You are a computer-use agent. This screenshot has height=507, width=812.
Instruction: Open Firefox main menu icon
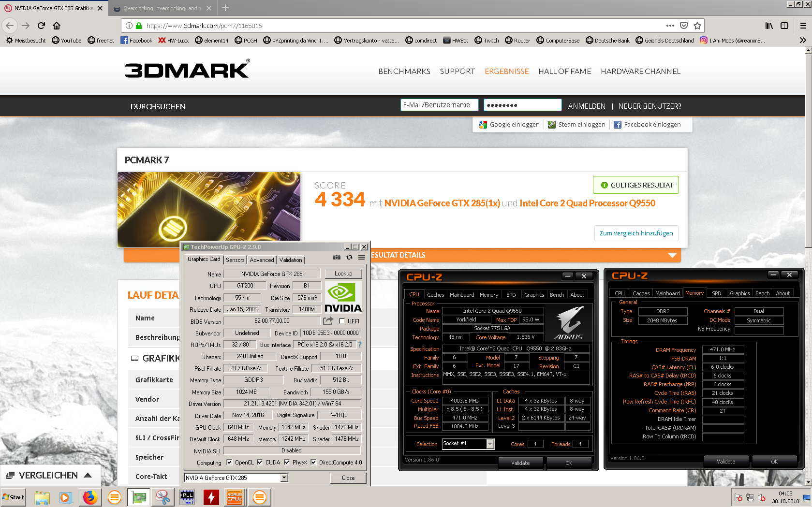(x=803, y=26)
